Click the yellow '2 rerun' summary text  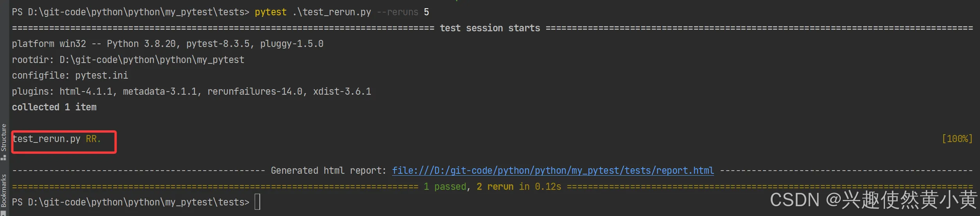(495, 187)
